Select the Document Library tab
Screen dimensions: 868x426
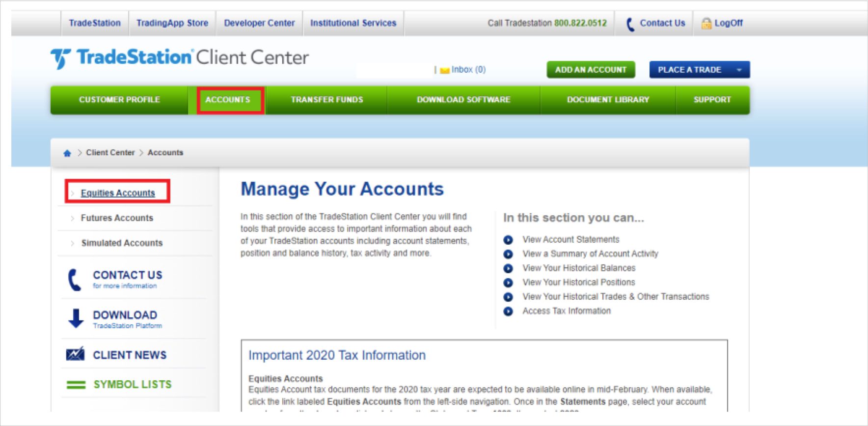[x=608, y=100]
